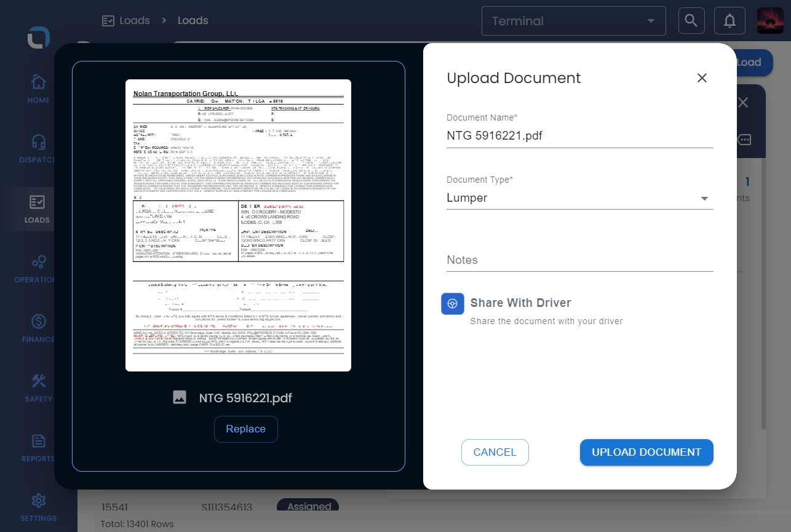Open Settings in the sidebar
This screenshot has height=532, width=791.
tap(38, 507)
